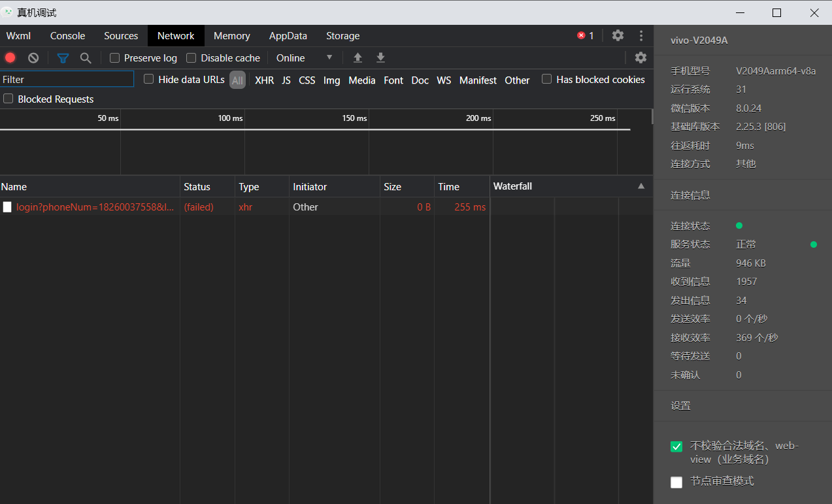This screenshot has height=504, width=832.
Task: Click the Waterfall sort arrow
Action: [x=641, y=186]
